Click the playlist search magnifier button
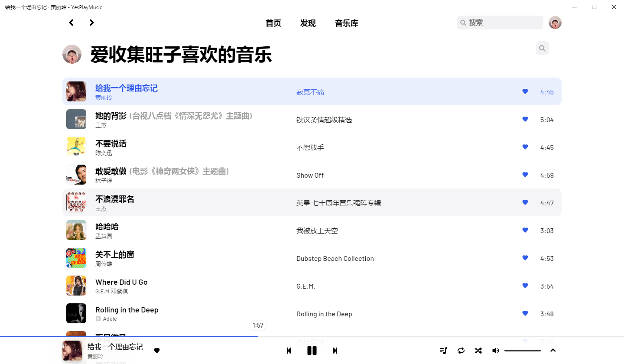This screenshot has height=364, width=624. point(542,48)
